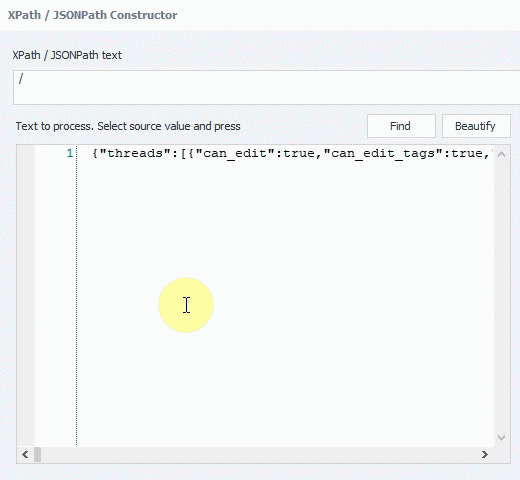Click the vertical scrollbar track of the editor
Image resolution: width=520 pixels, height=480 pixels.
[502, 296]
